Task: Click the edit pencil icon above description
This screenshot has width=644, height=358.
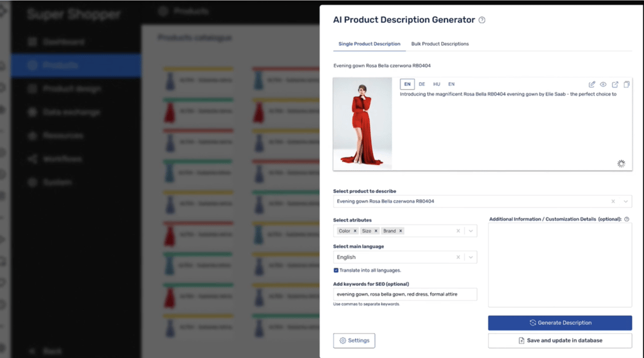Action: tap(592, 84)
